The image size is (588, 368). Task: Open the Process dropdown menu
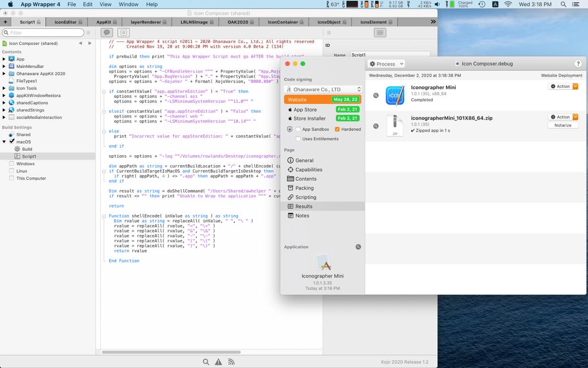click(x=386, y=64)
